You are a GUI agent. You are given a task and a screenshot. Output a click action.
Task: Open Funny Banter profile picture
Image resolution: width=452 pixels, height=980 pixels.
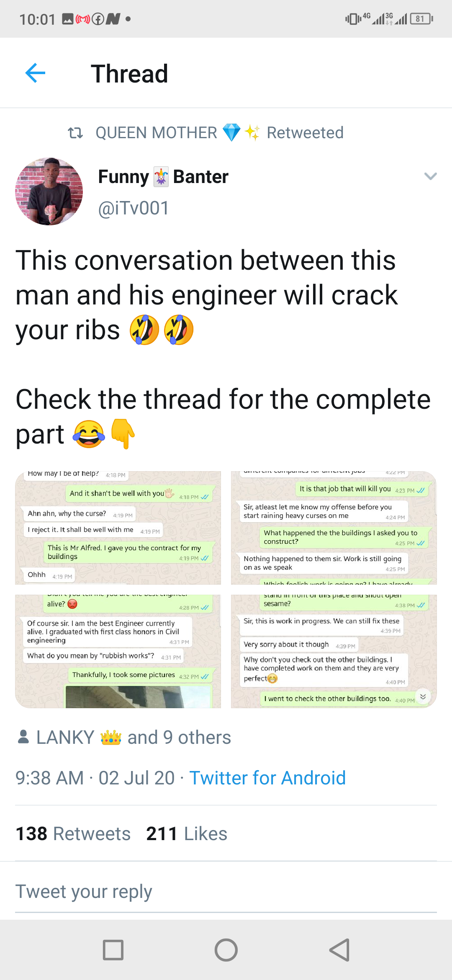(x=49, y=191)
